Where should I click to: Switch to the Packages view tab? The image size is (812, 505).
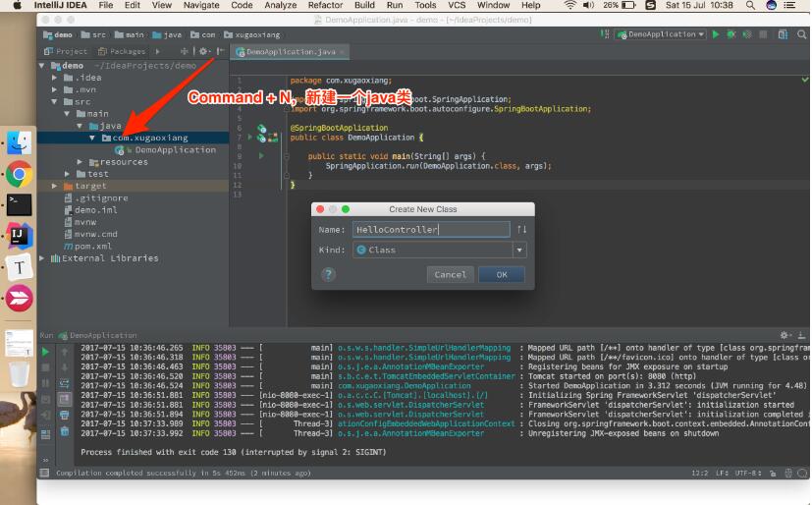[122, 51]
